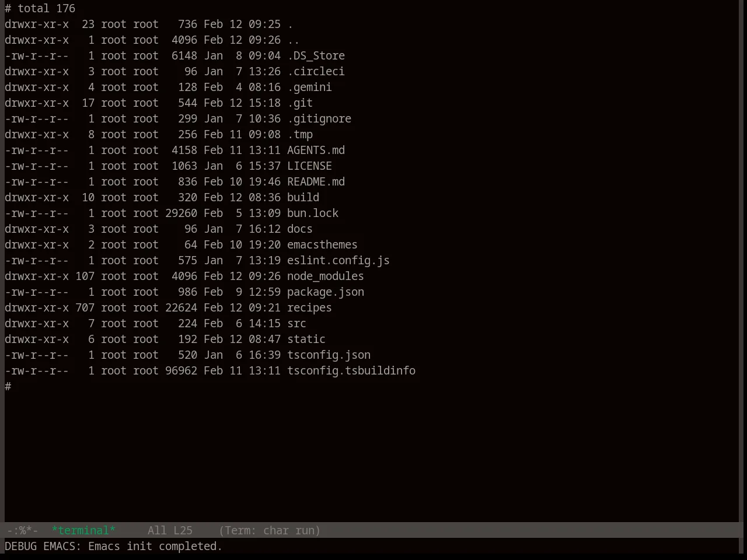
Task: Click the emacsthemes directory name
Action: pyautogui.click(x=322, y=244)
